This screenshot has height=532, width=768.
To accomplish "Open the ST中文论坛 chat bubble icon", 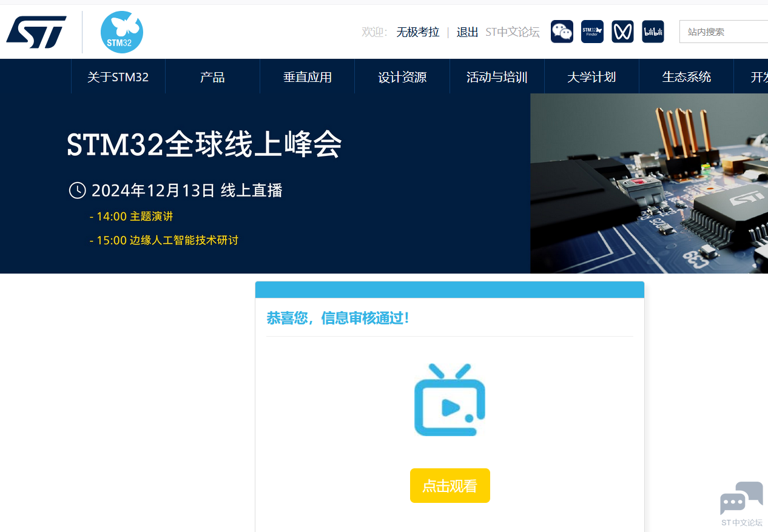I will coord(741,503).
